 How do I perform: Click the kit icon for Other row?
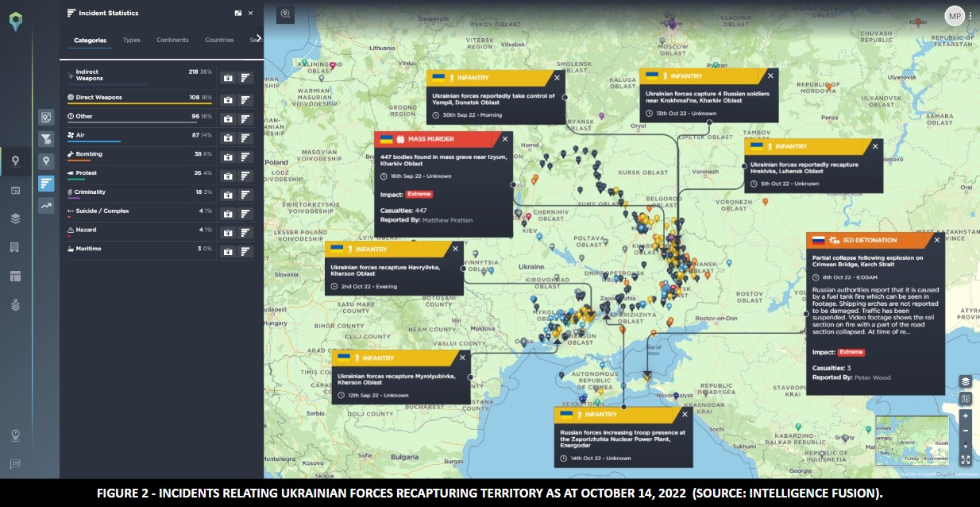(228, 119)
